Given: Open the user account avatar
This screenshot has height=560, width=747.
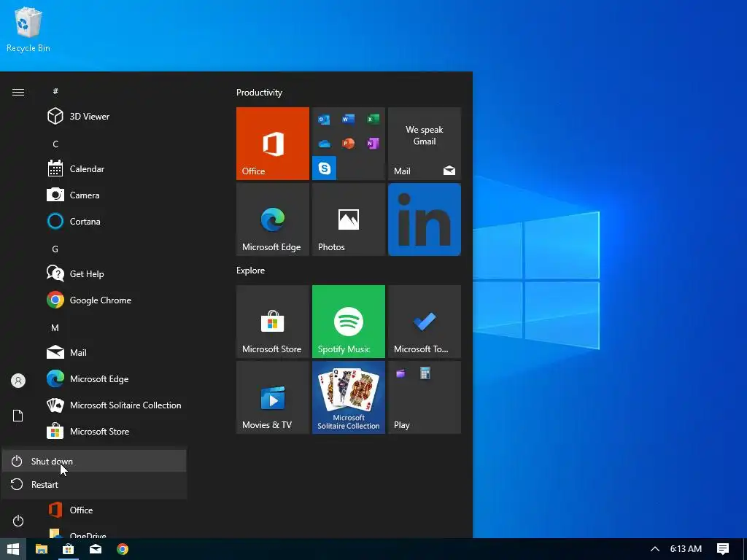Looking at the screenshot, I should [18, 381].
